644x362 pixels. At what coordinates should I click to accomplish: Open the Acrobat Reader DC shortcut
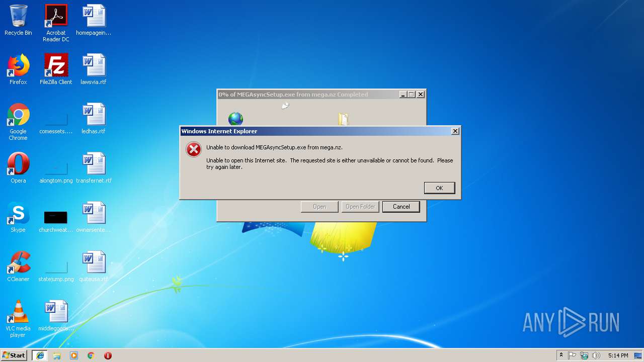pos(56,23)
